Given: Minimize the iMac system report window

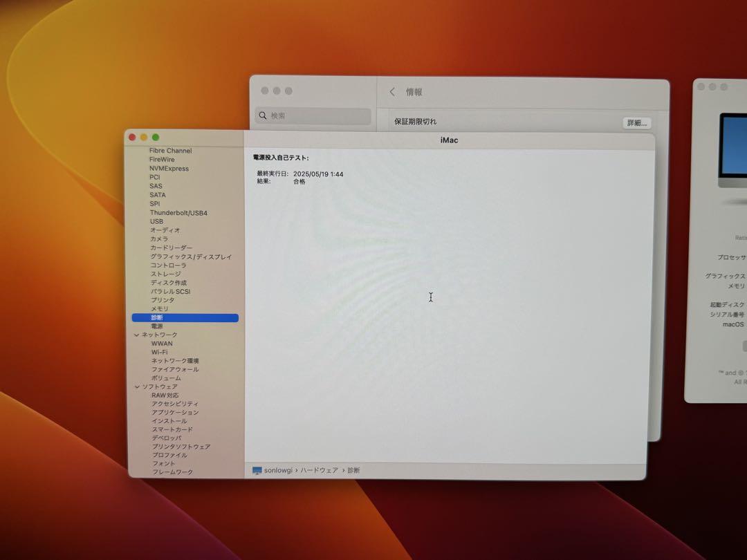Looking at the screenshot, I should (x=144, y=138).
